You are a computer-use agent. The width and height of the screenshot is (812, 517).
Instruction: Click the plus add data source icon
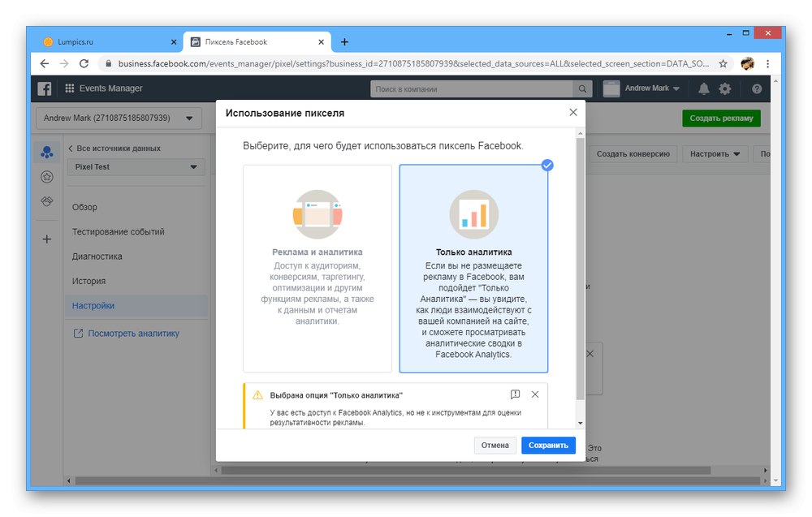[x=47, y=239]
